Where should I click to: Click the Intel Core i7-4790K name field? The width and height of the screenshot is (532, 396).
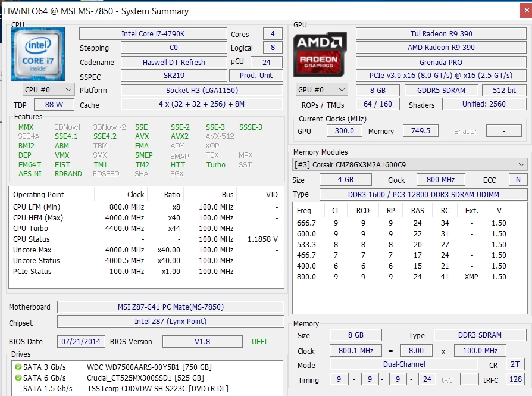tap(153, 33)
